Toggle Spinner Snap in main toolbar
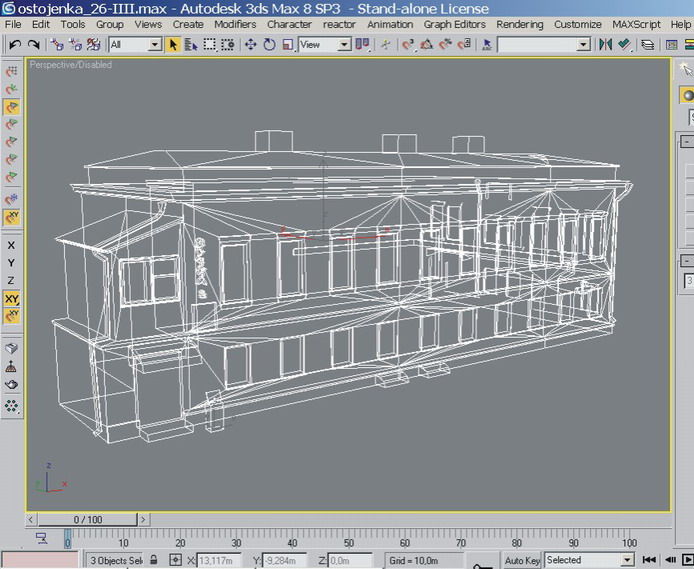694x569 pixels. 464,45
